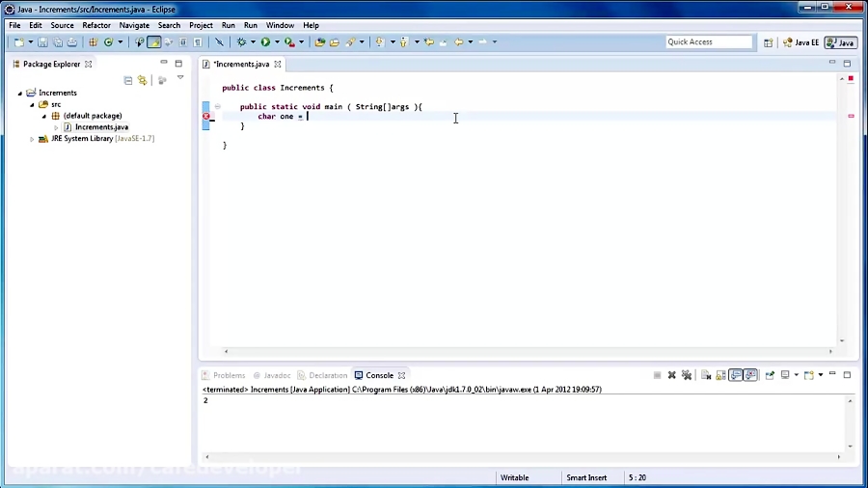Click Remove Launch icon in Console
The image size is (868, 488).
[x=672, y=375]
